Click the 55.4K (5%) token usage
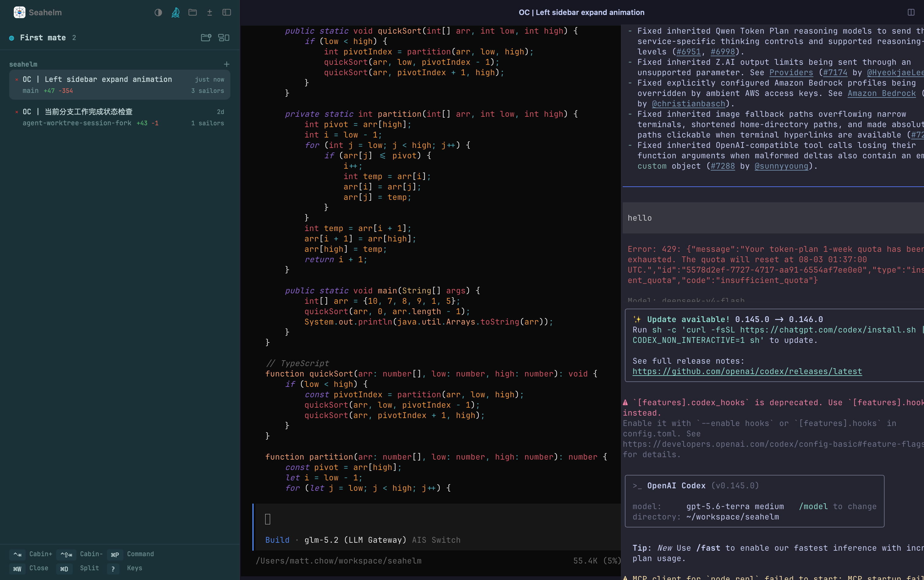924x580 pixels. pos(597,561)
